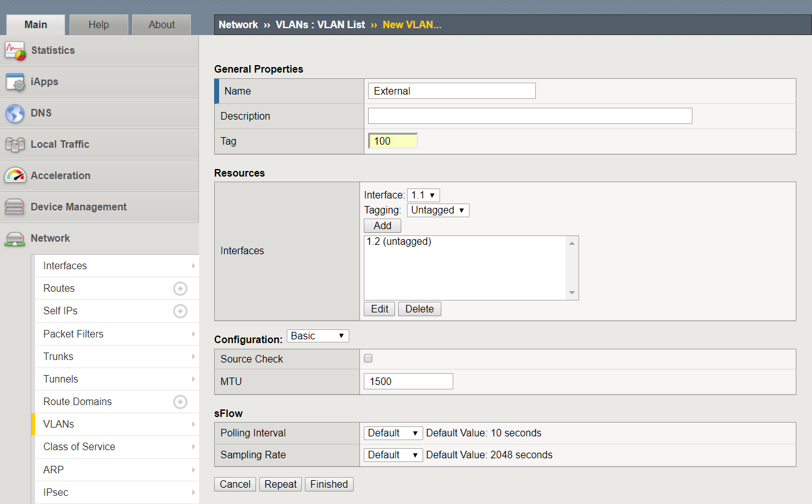Click the Add interface button

tap(382, 226)
